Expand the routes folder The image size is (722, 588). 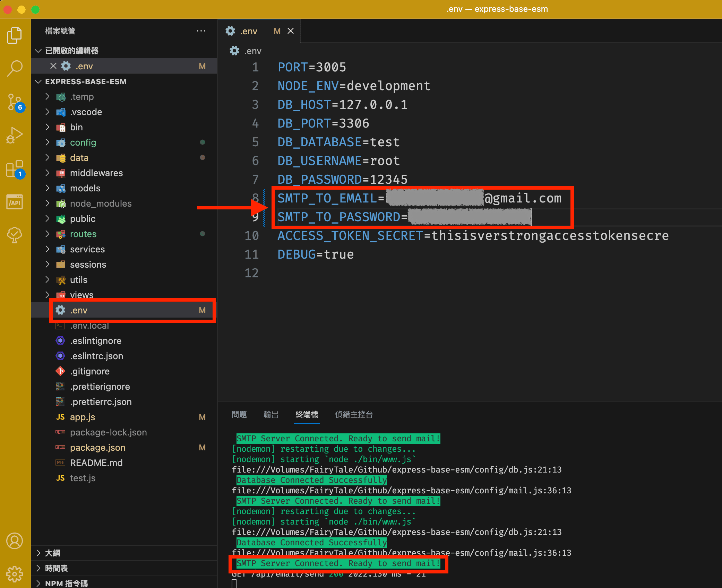click(x=48, y=234)
